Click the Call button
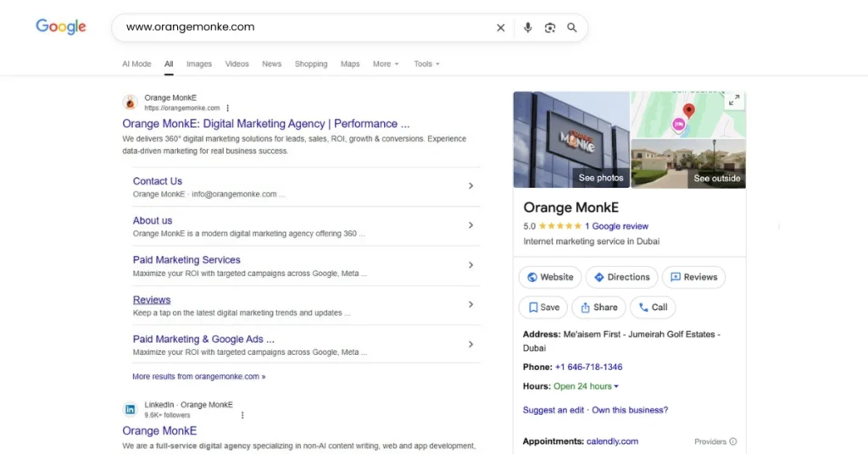Image resolution: width=868 pixels, height=454 pixels. [x=653, y=307]
